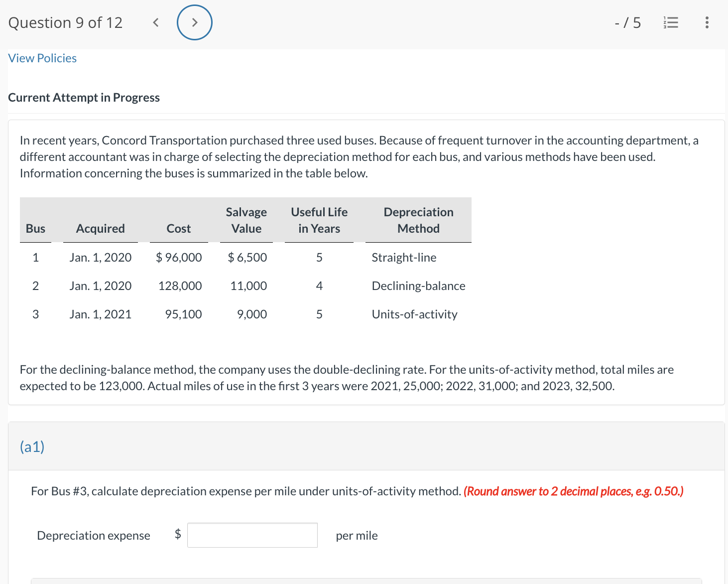The image size is (728, 584).
Task: Select the Declining-balance method for Bus 2
Action: (418, 286)
